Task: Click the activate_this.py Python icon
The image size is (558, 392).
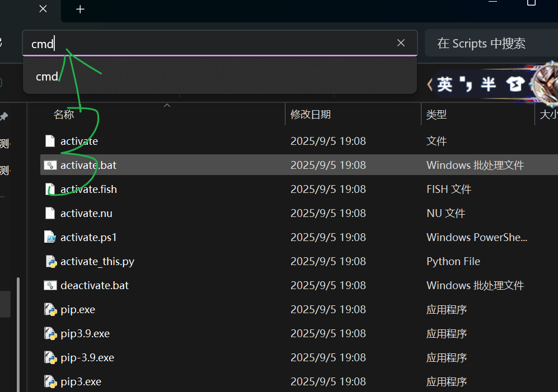Action: pos(51,262)
